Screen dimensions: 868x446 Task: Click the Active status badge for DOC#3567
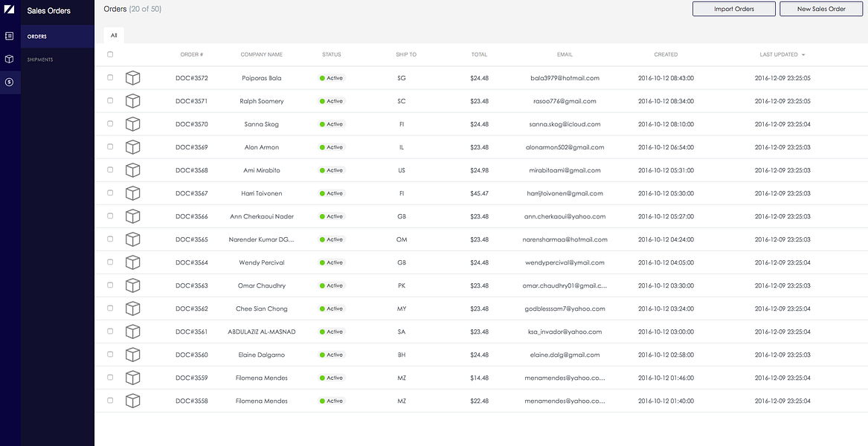click(x=332, y=194)
